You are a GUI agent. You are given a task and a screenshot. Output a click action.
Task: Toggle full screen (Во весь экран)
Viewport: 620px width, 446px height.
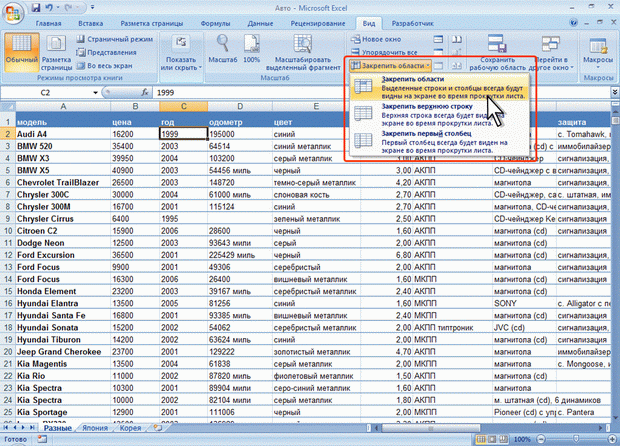(x=104, y=66)
